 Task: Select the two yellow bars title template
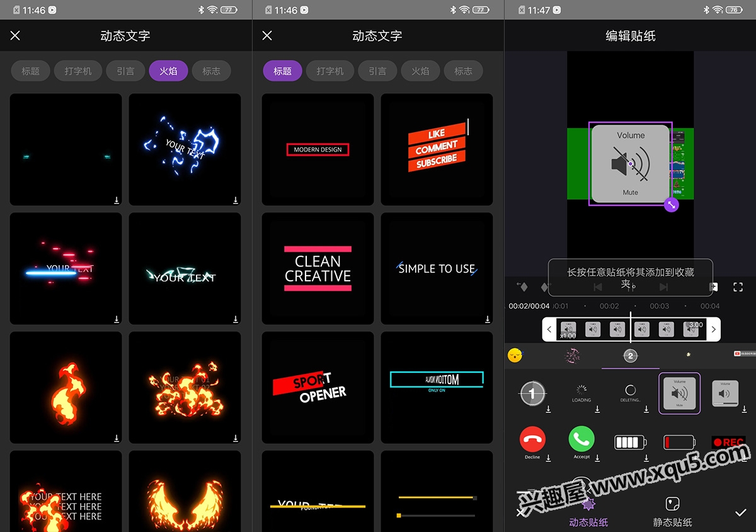(437, 491)
